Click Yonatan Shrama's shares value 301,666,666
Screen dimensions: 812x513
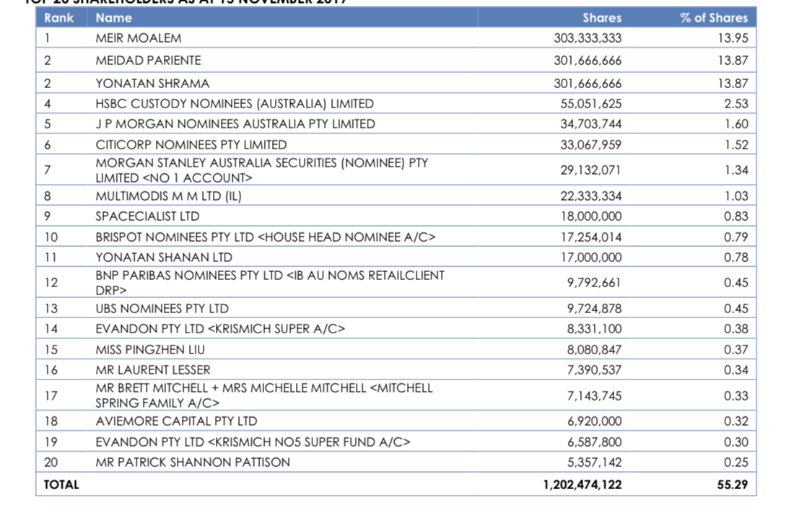tap(588, 84)
